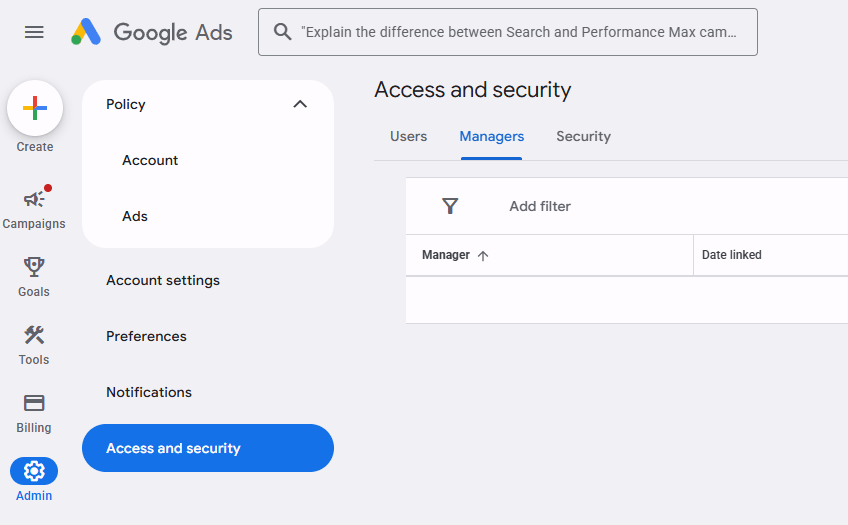The width and height of the screenshot is (848, 525).
Task: Collapse the Policy section chevron
Action: click(300, 104)
